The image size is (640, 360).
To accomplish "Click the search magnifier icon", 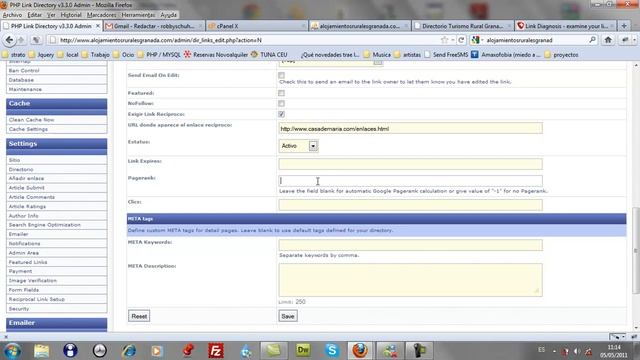I will [x=592, y=40].
